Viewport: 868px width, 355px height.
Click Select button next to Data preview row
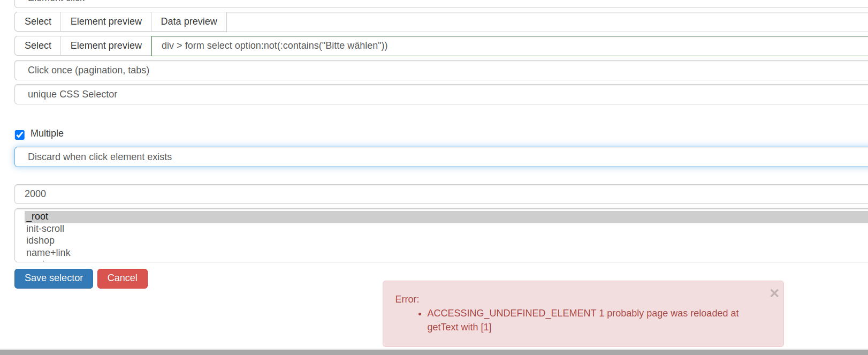(x=37, y=22)
